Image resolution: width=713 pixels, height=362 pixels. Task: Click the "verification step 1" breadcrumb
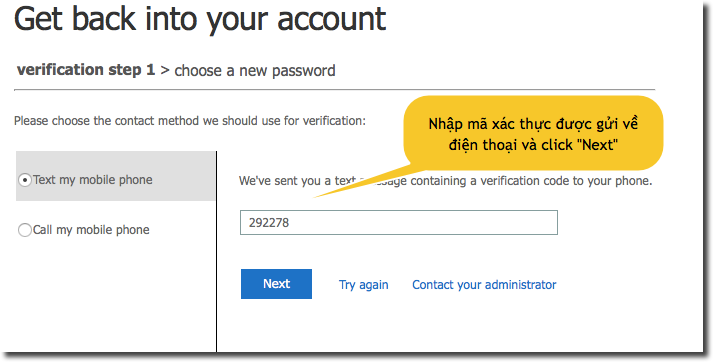(86, 70)
